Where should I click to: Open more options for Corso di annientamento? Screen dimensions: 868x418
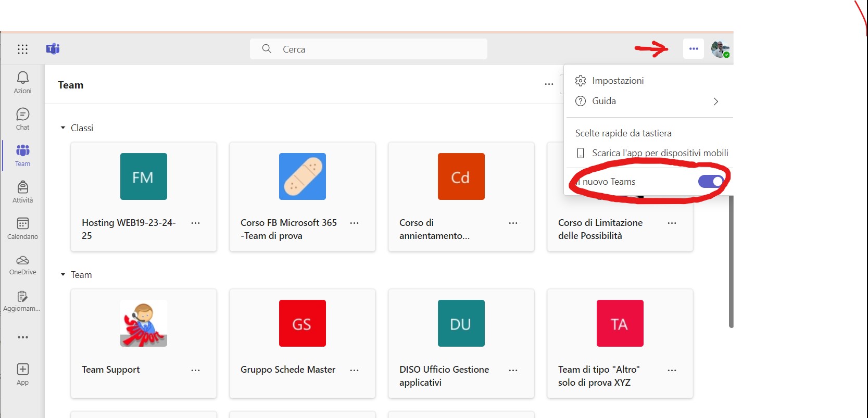513,223
